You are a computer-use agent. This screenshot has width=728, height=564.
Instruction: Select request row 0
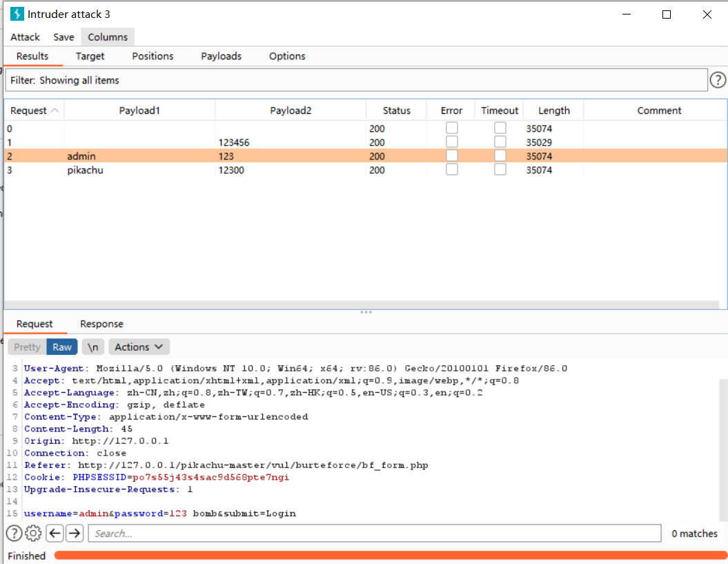pyautogui.click(x=366, y=128)
